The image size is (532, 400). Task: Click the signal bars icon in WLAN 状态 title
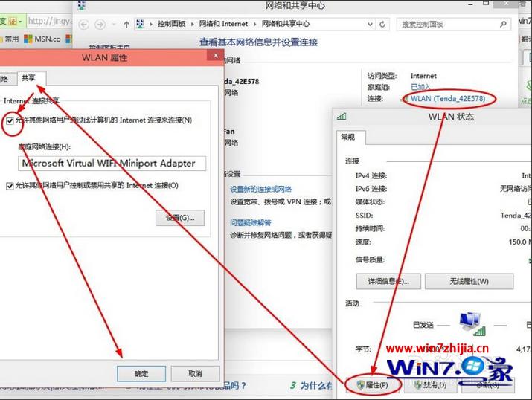point(342,117)
